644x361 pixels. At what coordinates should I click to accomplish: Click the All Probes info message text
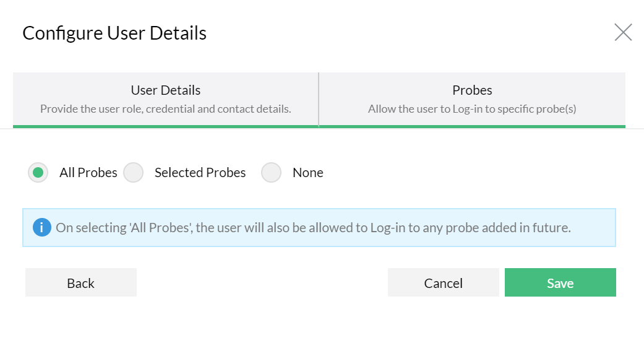tap(313, 228)
